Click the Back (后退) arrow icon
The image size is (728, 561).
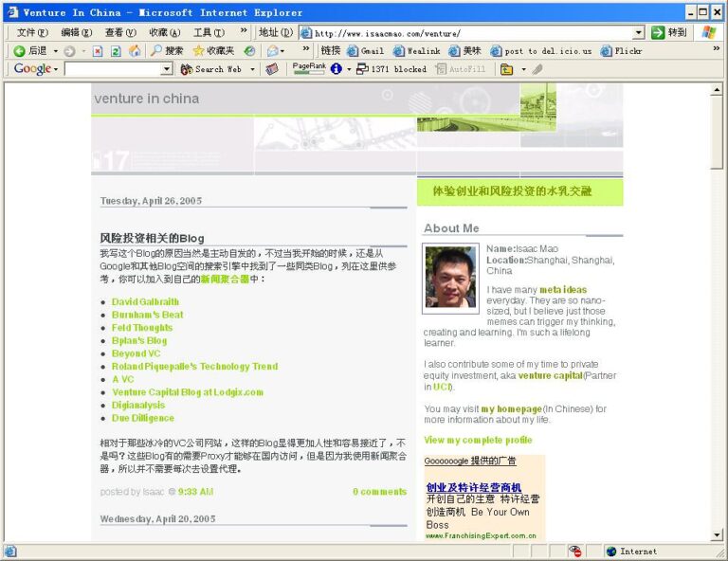pos(19,51)
